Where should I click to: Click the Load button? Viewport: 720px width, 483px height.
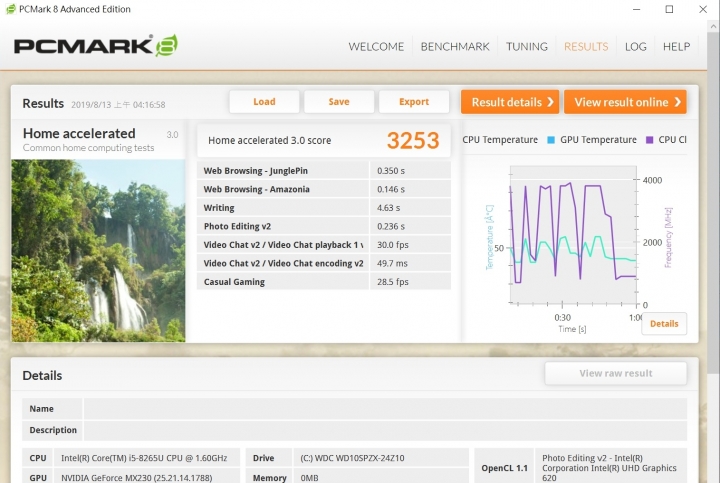264,102
